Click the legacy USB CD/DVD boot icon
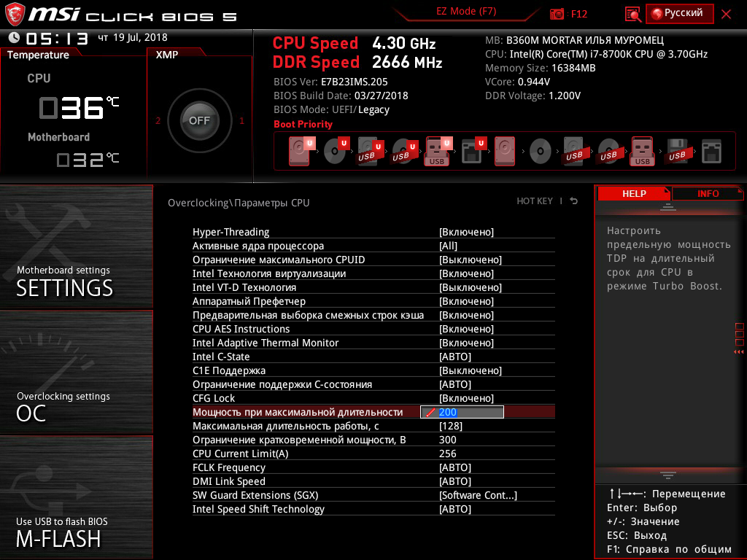Viewport: 747px width, 560px height. click(x=608, y=151)
